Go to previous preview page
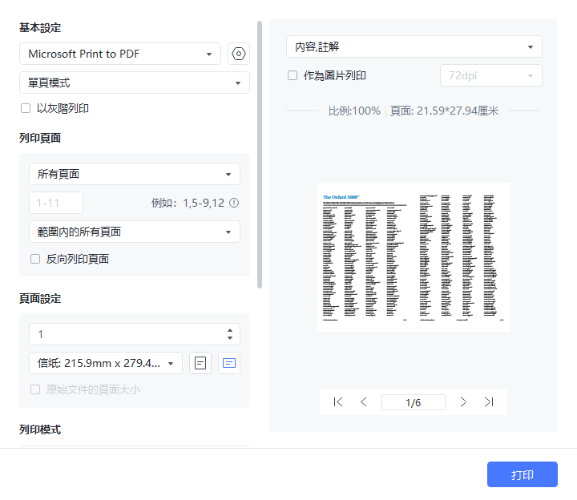 pos(364,402)
